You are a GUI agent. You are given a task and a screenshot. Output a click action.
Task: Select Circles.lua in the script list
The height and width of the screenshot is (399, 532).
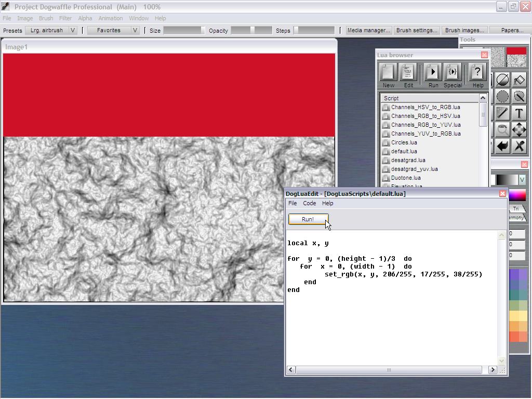coord(404,142)
